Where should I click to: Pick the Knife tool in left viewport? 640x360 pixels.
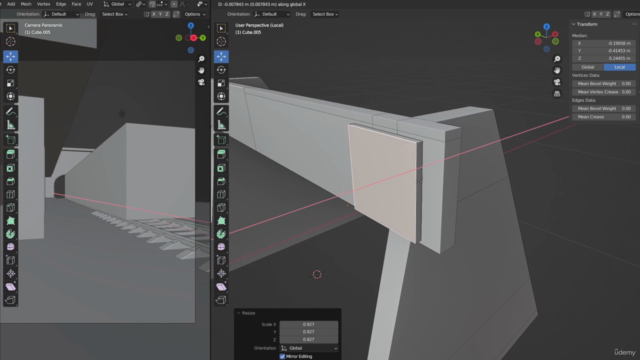[11, 208]
